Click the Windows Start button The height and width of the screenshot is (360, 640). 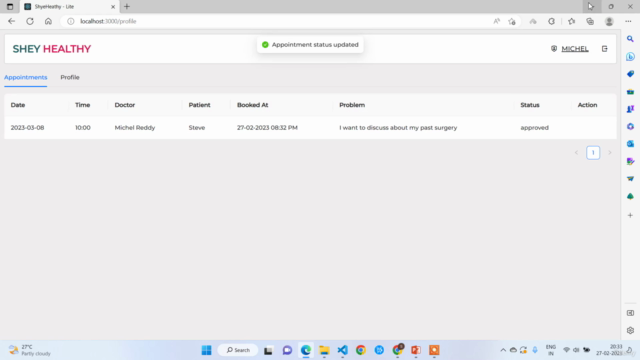click(x=207, y=350)
